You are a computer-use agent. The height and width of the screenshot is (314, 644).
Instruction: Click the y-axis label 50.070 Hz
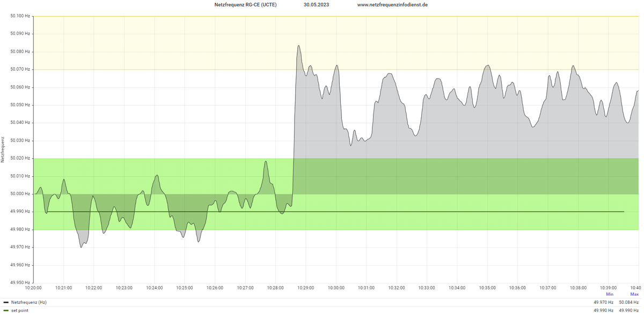(20, 69)
